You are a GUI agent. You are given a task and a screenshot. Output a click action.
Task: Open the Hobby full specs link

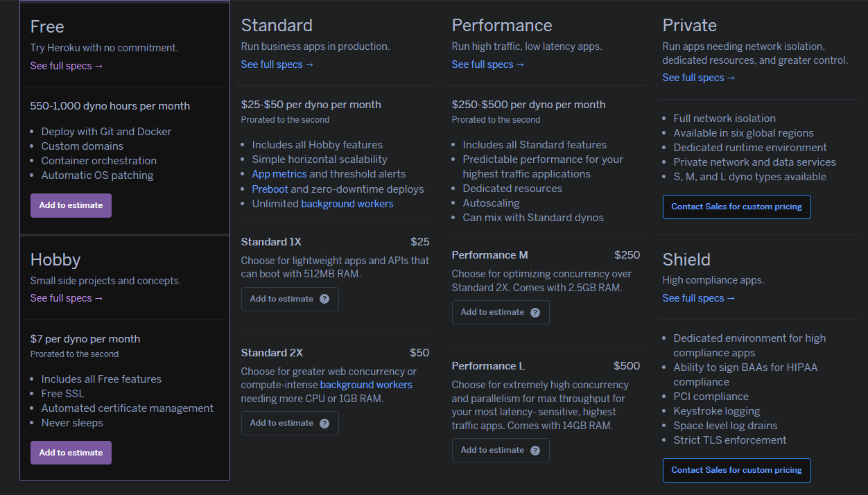coord(67,297)
